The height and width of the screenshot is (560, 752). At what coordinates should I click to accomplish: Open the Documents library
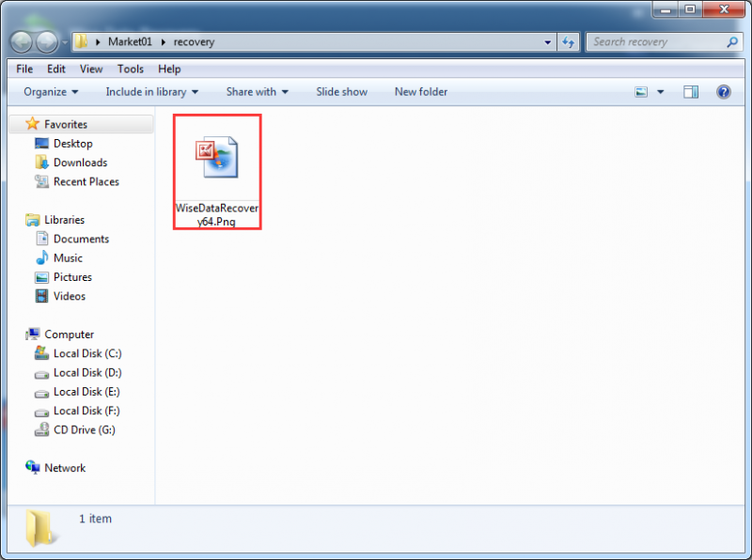pos(81,239)
